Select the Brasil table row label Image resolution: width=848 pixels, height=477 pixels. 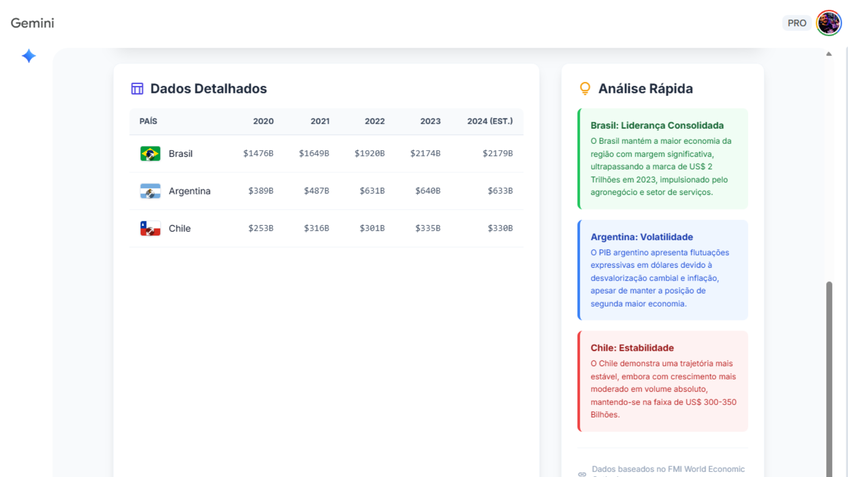(x=180, y=154)
